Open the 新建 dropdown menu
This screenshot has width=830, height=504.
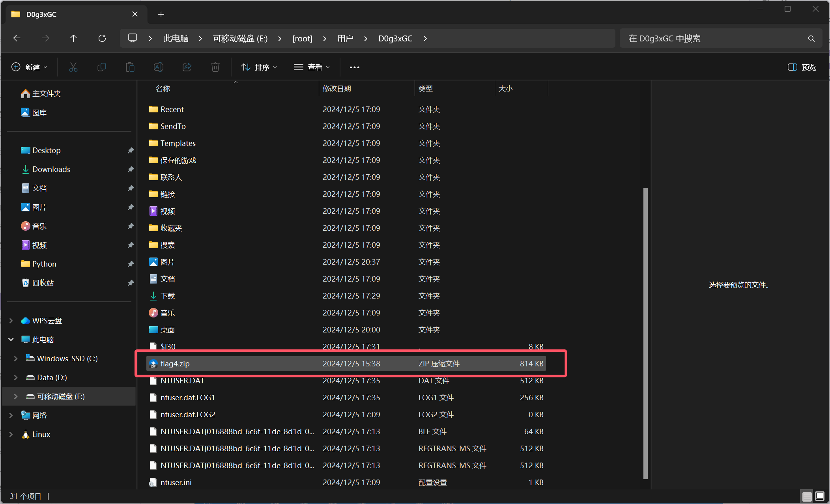click(30, 67)
